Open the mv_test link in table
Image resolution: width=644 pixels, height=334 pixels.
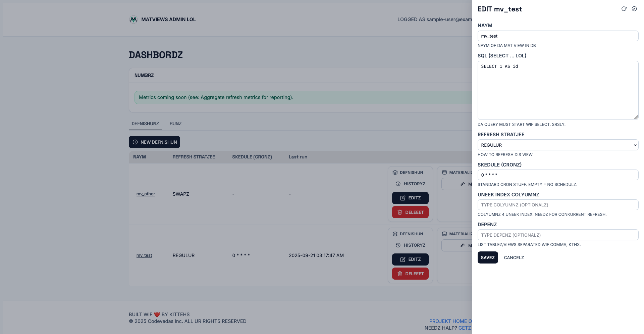pyautogui.click(x=144, y=255)
